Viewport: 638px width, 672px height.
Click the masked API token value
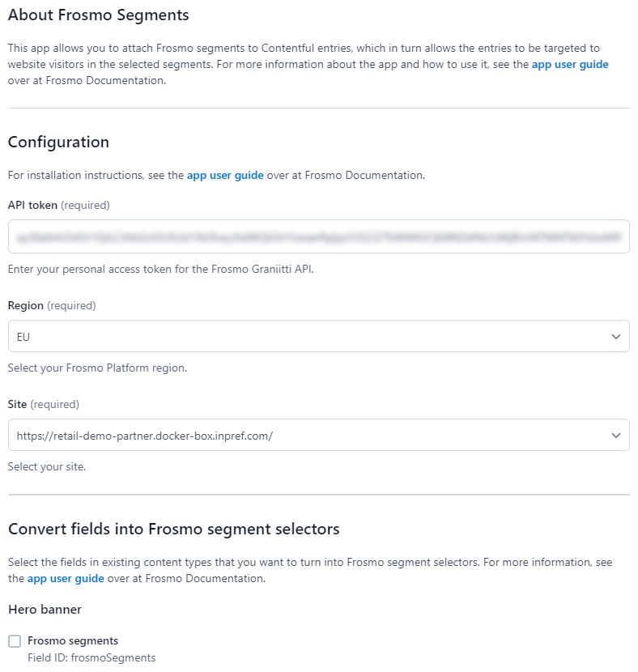pyautogui.click(x=318, y=236)
